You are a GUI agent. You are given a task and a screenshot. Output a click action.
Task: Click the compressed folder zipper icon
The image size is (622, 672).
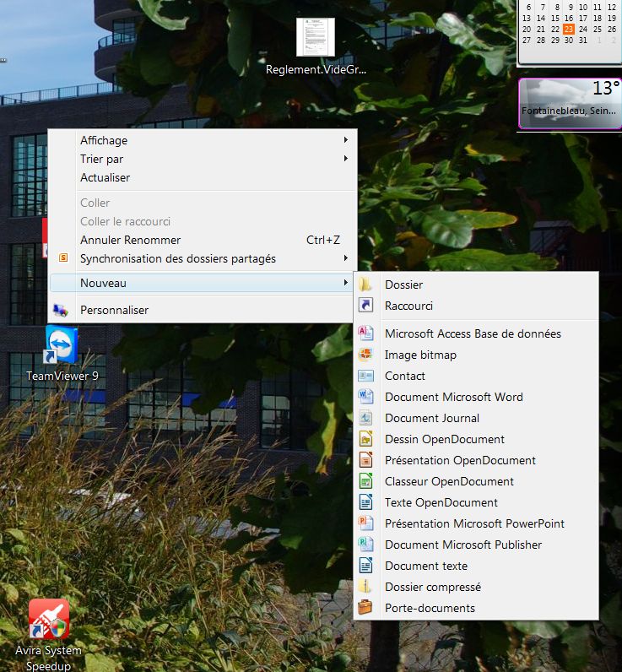pyautogui.click(x=365, y=587)
